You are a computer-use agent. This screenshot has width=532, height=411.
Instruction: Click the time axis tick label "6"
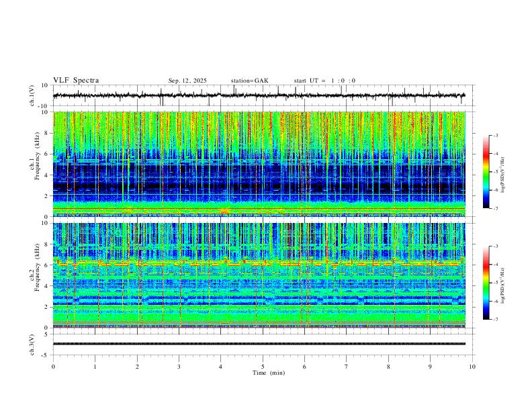click(304, 367)
